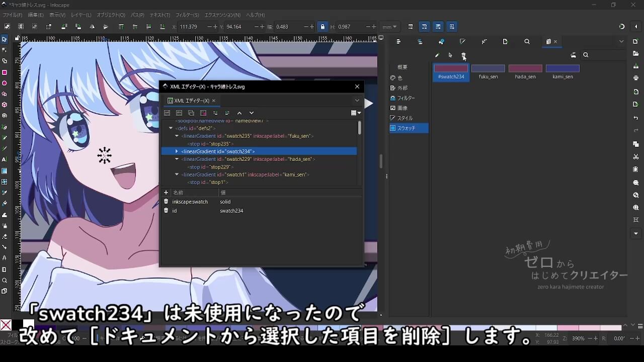Screen dimensions: 644x362
Task: Select the Text tool
Action: click(x=5, y=159)
